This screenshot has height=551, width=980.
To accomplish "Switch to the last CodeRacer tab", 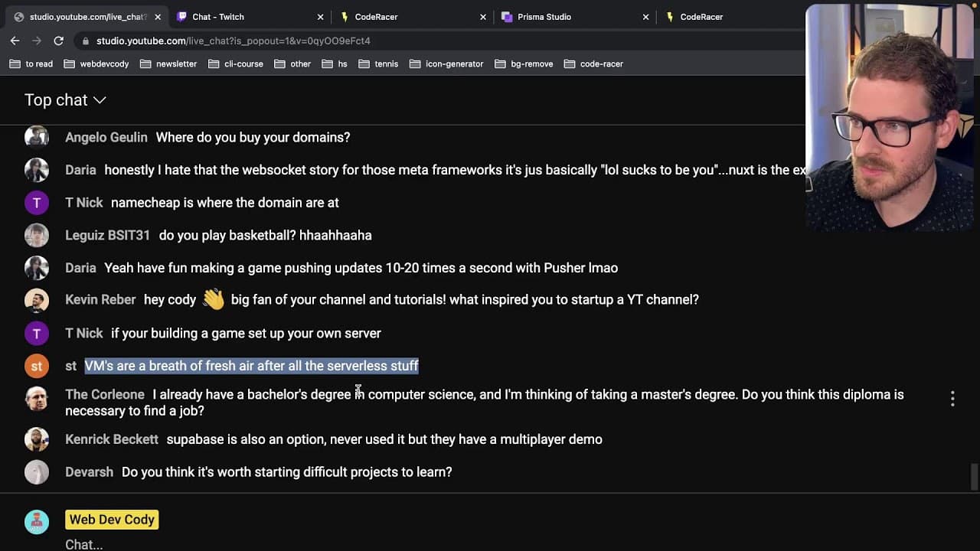I will (x=731, y=17).
